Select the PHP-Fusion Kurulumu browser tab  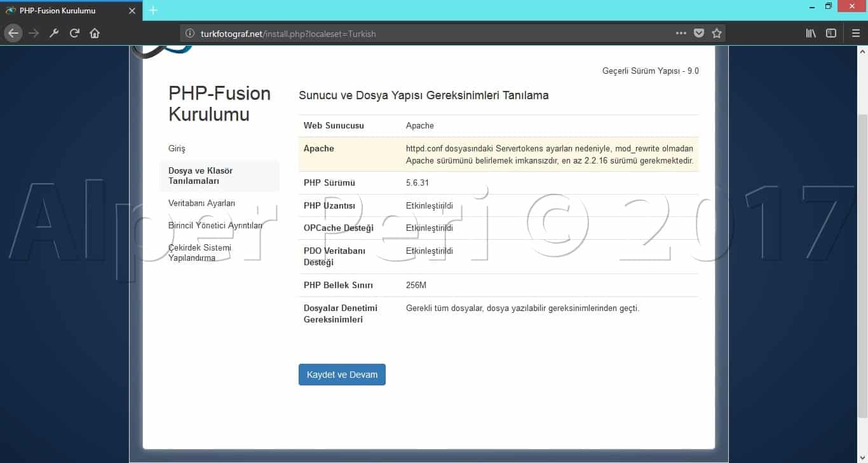71,11
